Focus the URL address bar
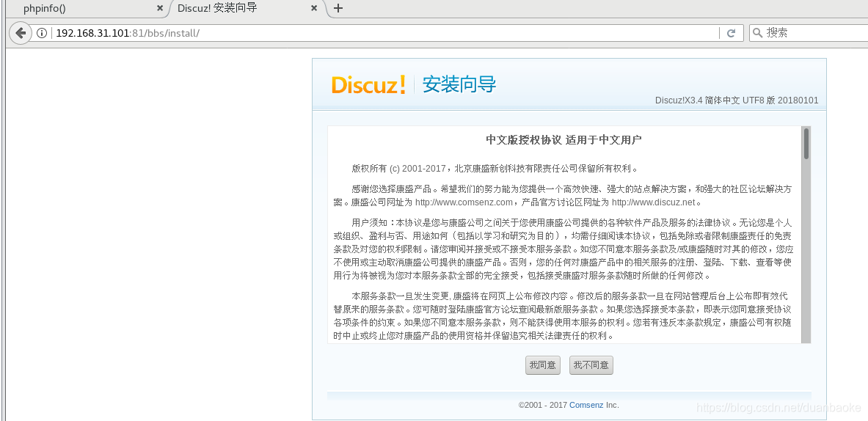Screen dimensions: 868x421 coord(384,33)
